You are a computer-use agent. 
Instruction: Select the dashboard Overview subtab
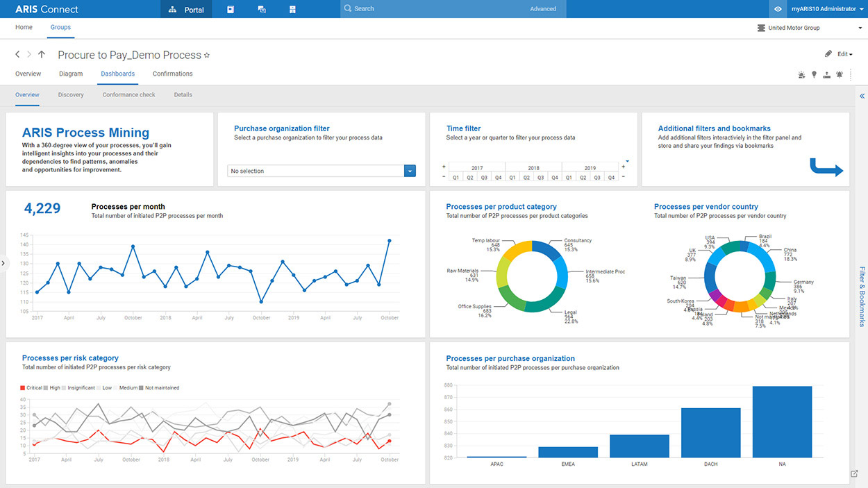coord(27,94)
